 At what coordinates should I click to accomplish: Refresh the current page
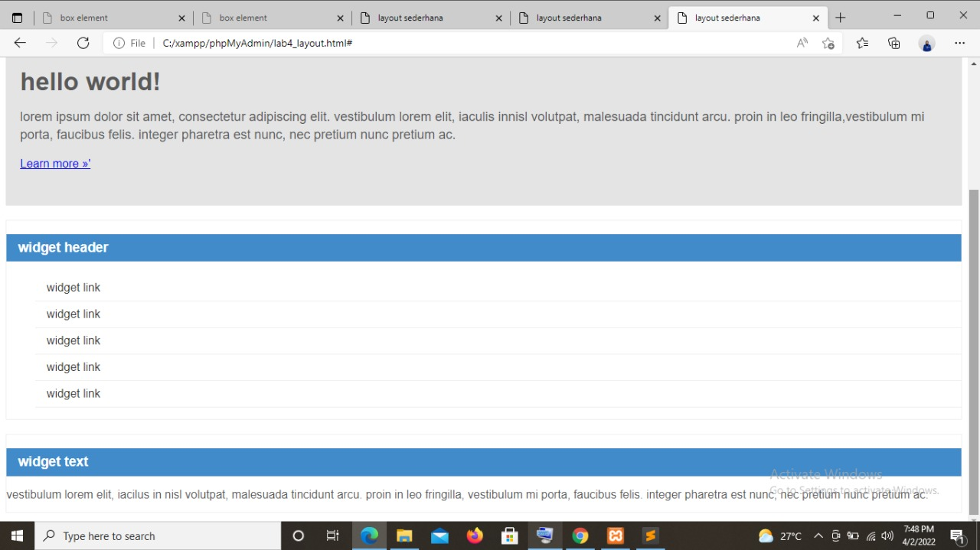point(83,43)
